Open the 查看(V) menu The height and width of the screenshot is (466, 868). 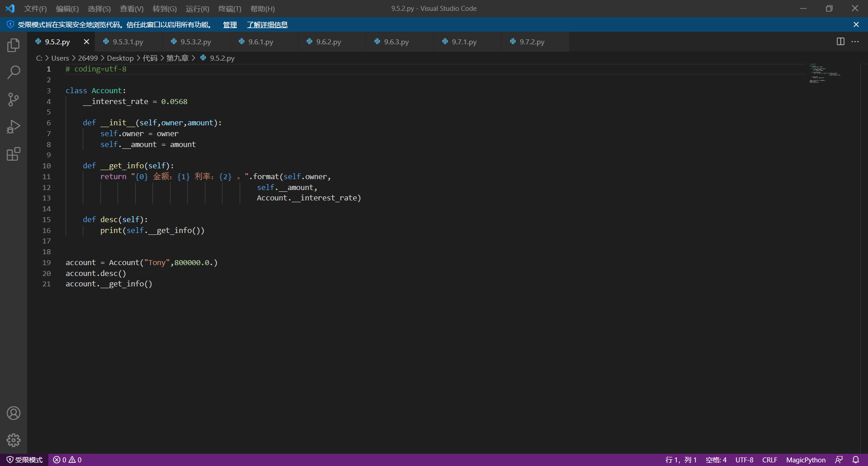click(x=132, y=9)
